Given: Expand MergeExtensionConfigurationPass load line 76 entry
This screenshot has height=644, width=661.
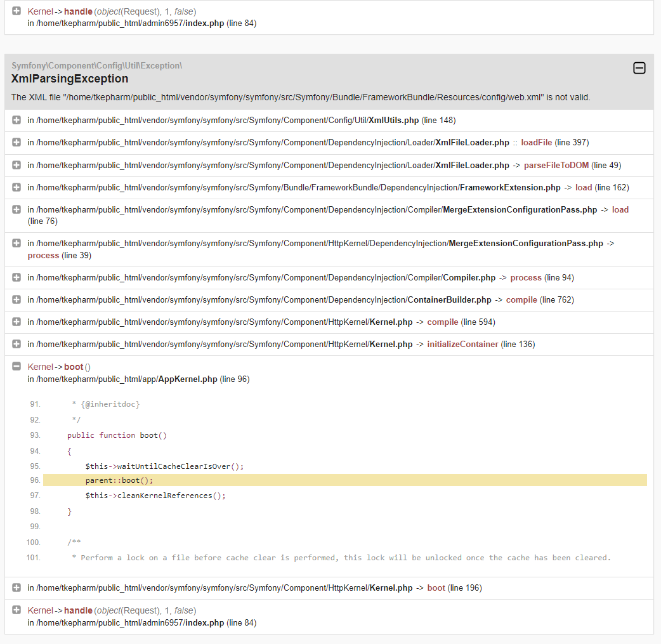Looking at the screenshot, I should pyautogui.click(x=16, y=209).
